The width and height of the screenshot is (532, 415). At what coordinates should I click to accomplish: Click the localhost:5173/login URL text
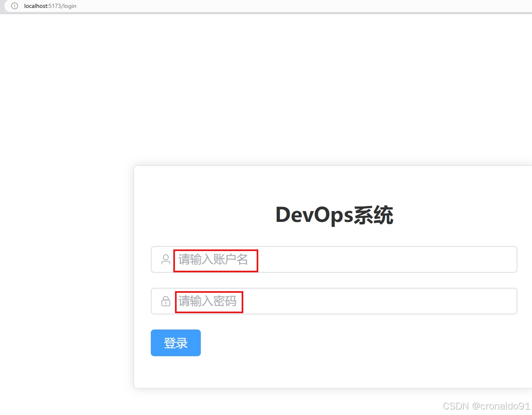click(50, 6)
